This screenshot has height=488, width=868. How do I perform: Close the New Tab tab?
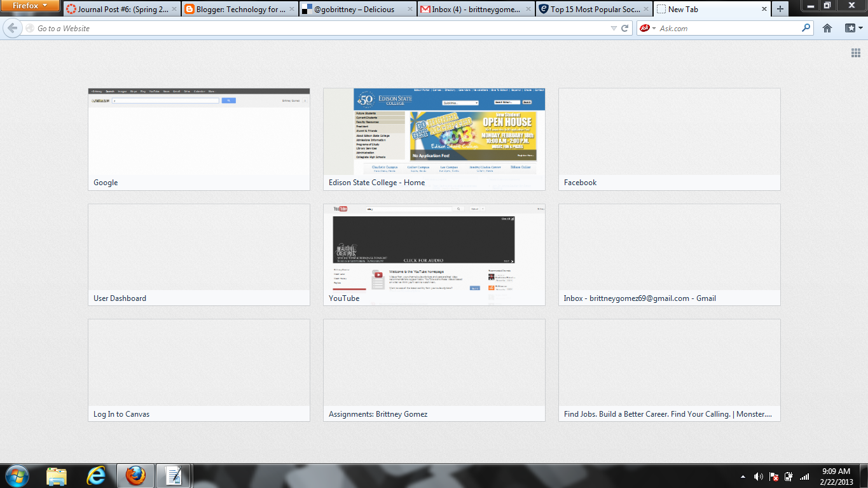[x=764, y=10]
